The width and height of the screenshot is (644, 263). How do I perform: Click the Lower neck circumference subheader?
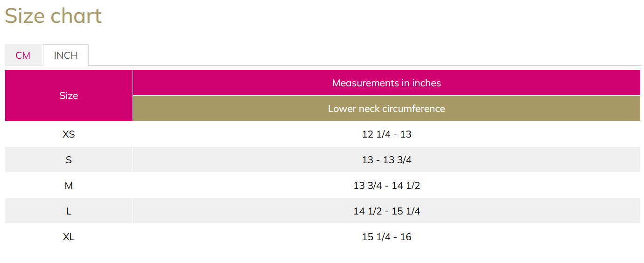386,108
